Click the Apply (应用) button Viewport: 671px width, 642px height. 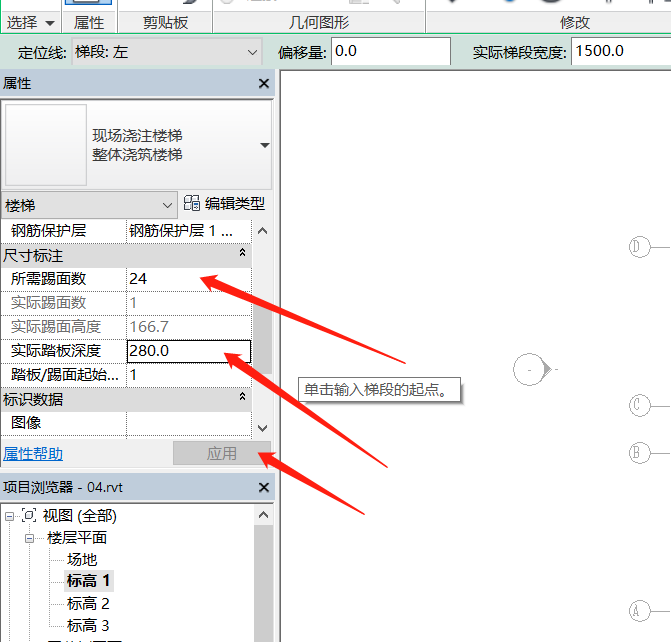pos(221,454)
